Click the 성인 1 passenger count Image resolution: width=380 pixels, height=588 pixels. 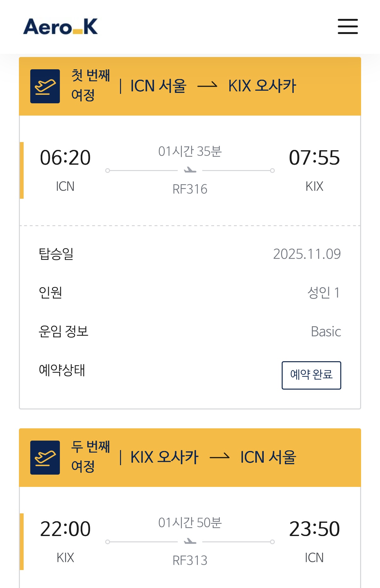324,293
